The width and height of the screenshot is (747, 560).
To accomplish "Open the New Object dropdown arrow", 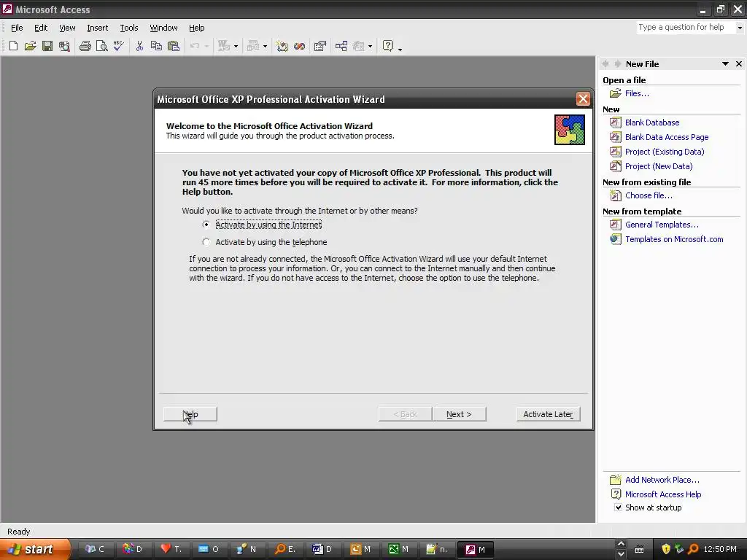I will [370, 46].
